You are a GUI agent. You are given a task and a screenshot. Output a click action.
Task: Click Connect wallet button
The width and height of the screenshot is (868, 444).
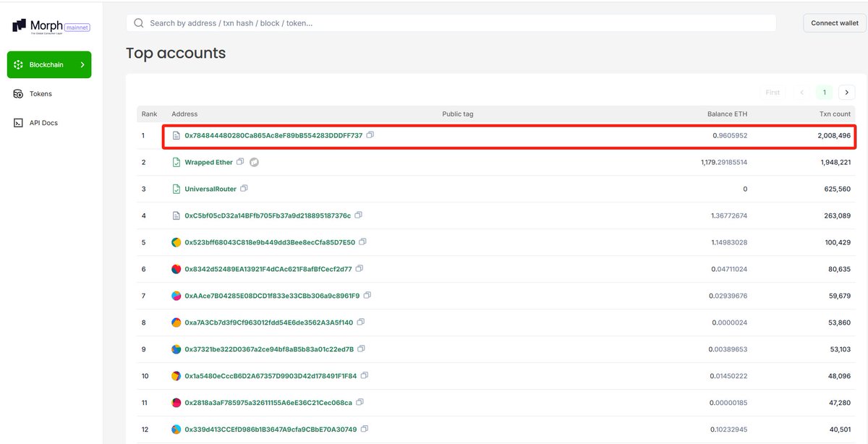835,23
